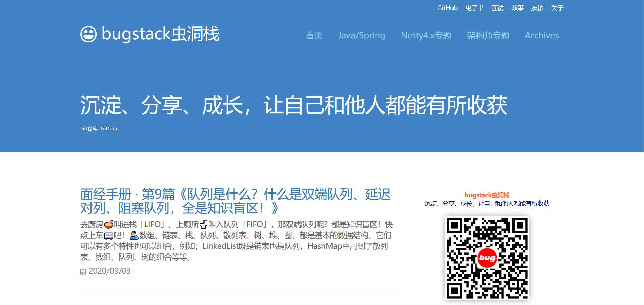Open the GitHub menu item

[447, 7]
